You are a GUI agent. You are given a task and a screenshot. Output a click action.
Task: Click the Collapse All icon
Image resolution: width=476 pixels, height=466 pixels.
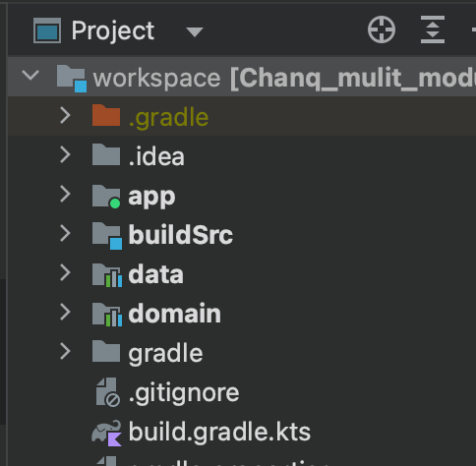pyautogui.click(x=433, y=29)
